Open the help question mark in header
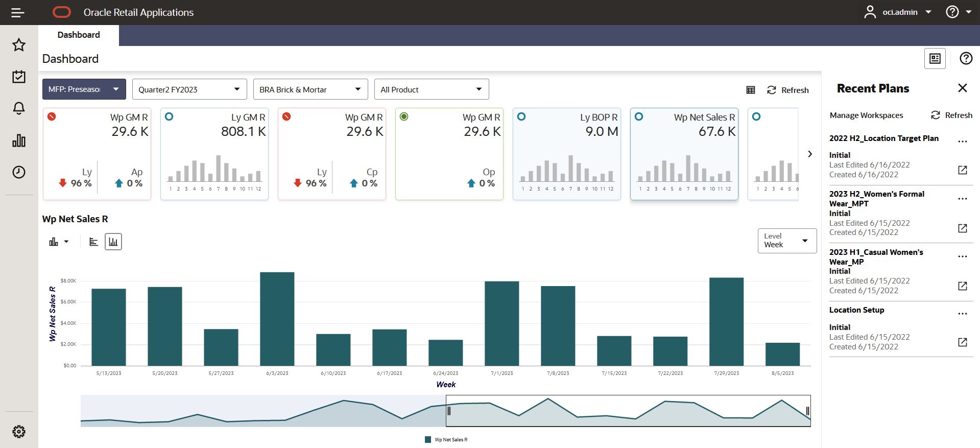This screenshot has height=448, width=980. 952,12
